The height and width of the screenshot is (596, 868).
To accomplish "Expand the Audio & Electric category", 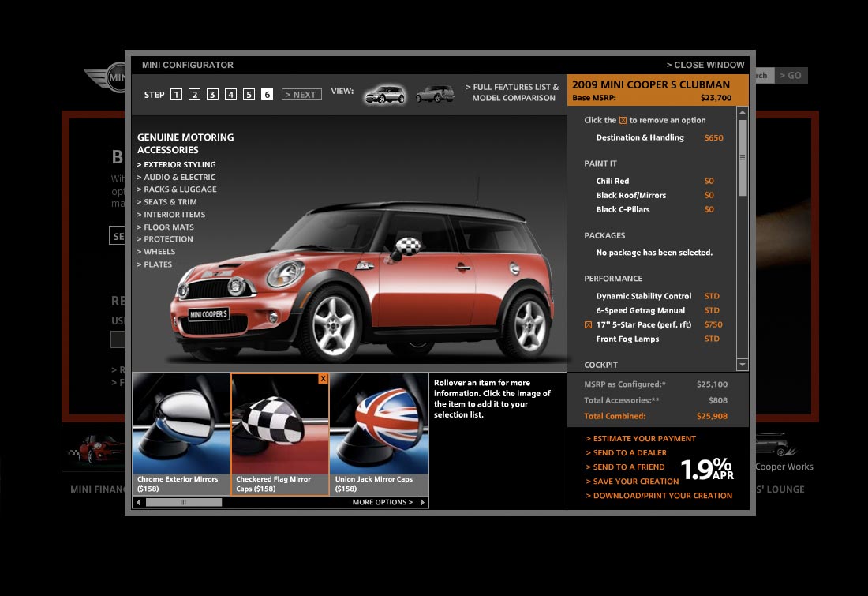I will click(179, 178).
